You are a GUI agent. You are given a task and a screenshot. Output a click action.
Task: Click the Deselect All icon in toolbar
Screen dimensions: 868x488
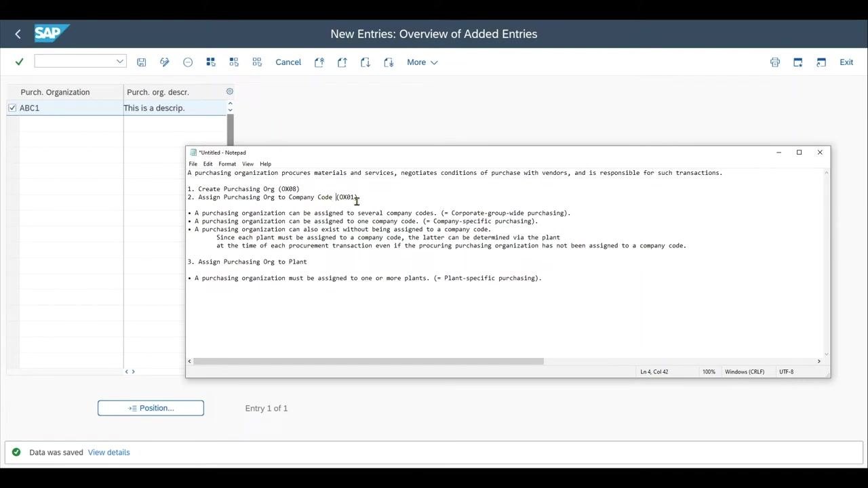point(257,62)
